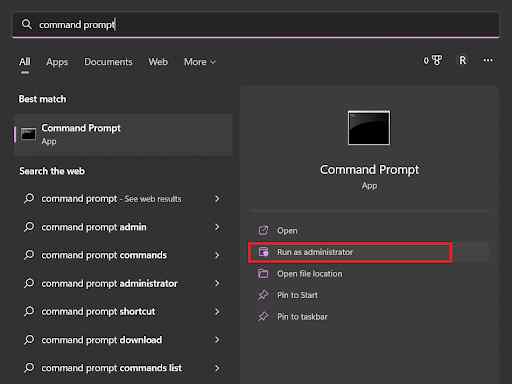This screenshot has width=512, height=384.
Task: Click the 'Best match' heading
Action: 42,99
